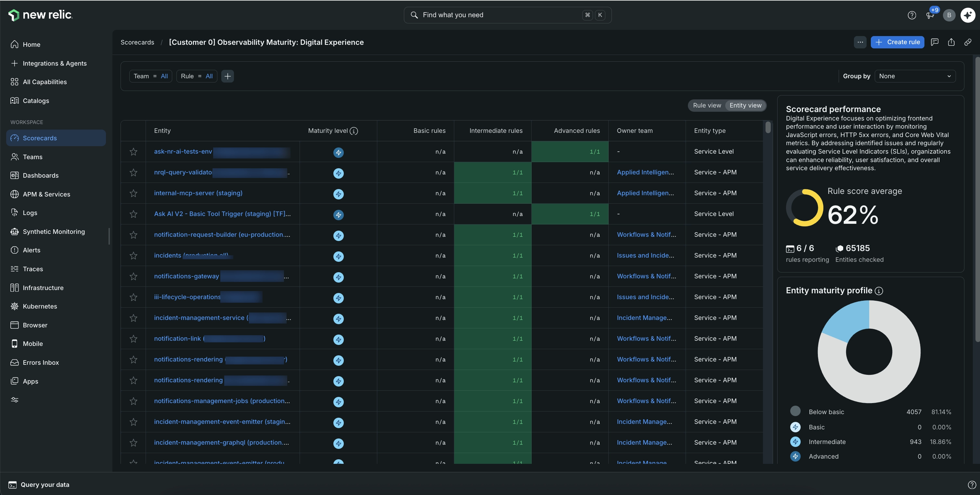Viewport: 980px width, 495px height.
Task: Click the Create rule button
Action: click(x=897, y=42)
